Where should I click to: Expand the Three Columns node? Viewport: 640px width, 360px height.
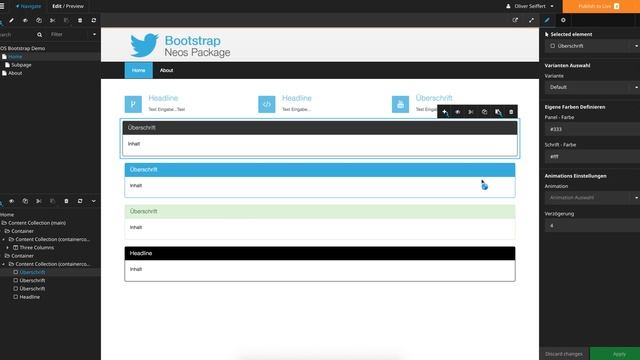tap(8, 247)
